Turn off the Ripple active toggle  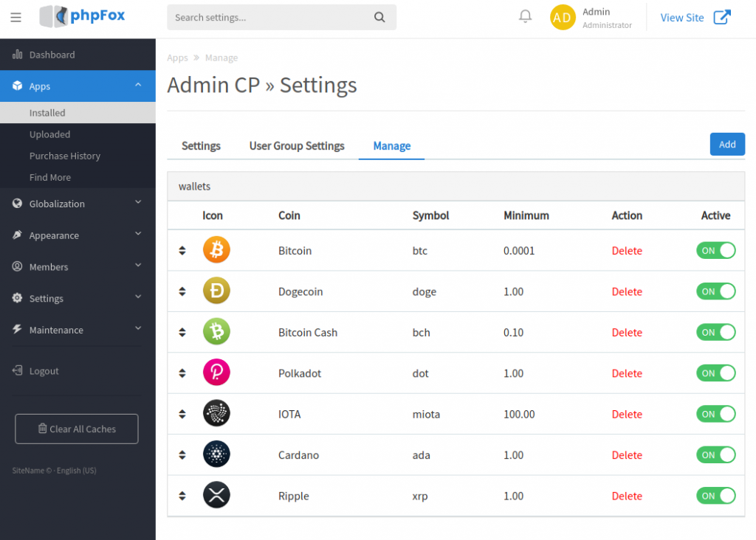pyautogui.click(x=715, y=495)
